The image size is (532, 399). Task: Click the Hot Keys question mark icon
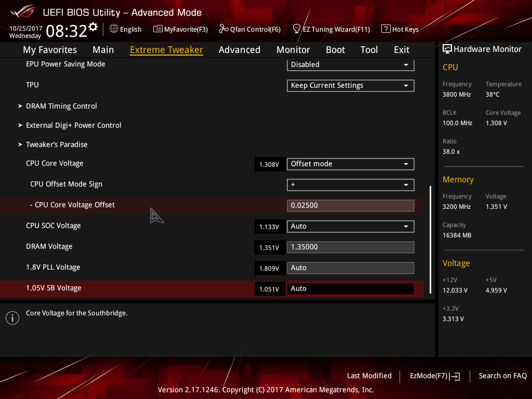[x=386, y=29]
